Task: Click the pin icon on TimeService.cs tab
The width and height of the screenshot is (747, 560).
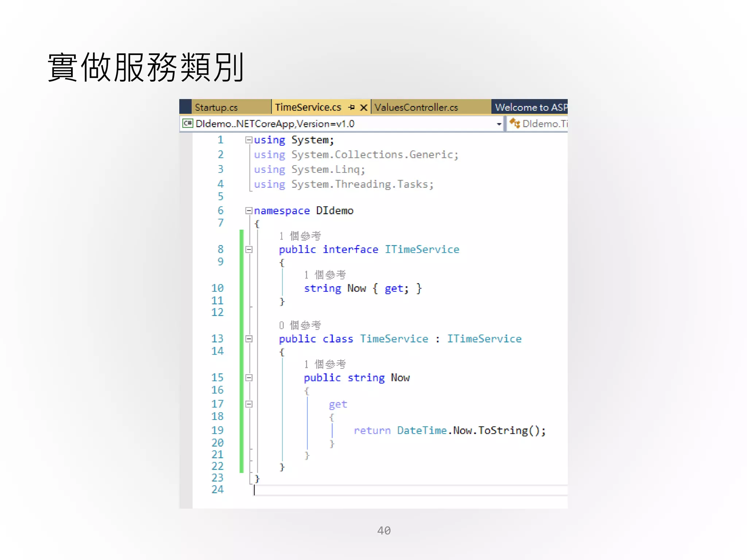Action: (x=351, y=107)
